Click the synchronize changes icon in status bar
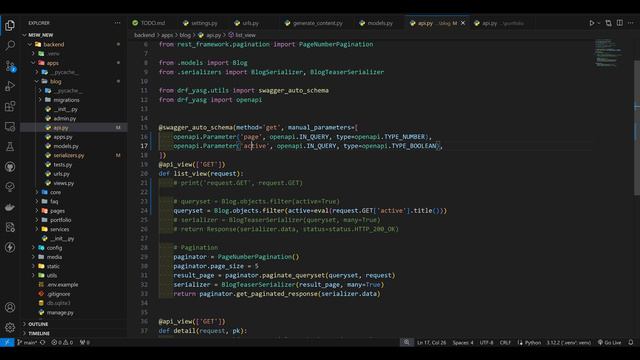This screenshot has height=360, width=640. tap(42, 342)
